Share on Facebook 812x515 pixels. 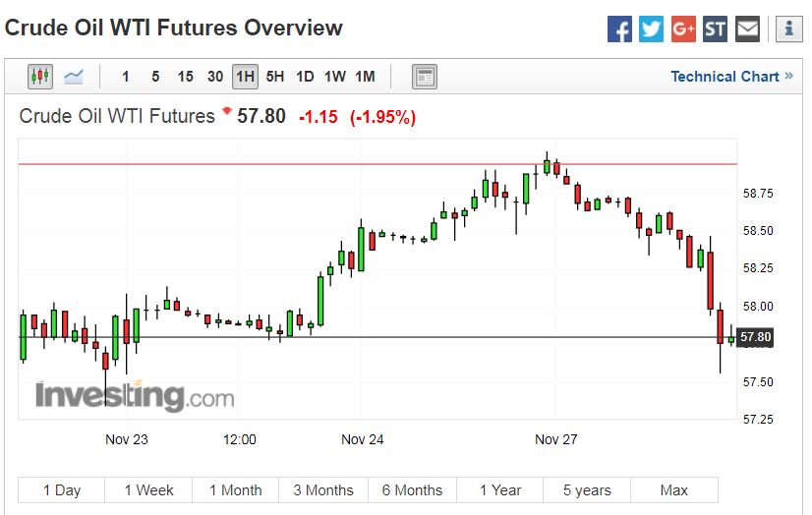(619, 29)
